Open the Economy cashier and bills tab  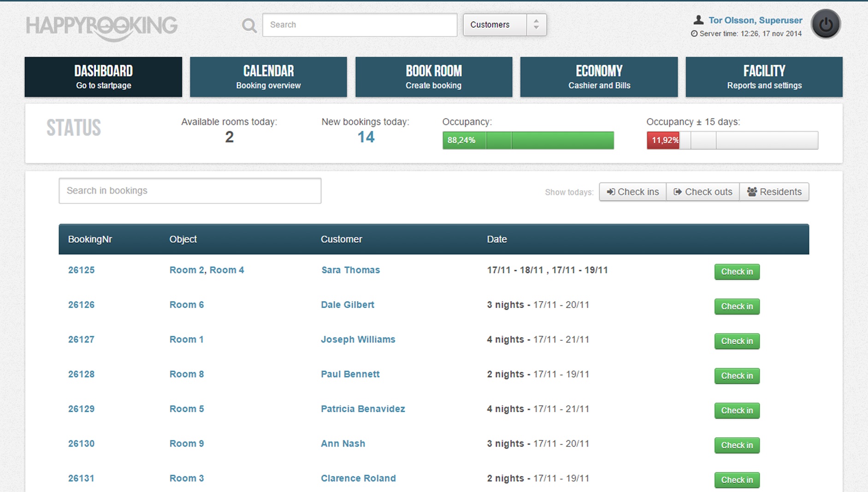(599, 77)
